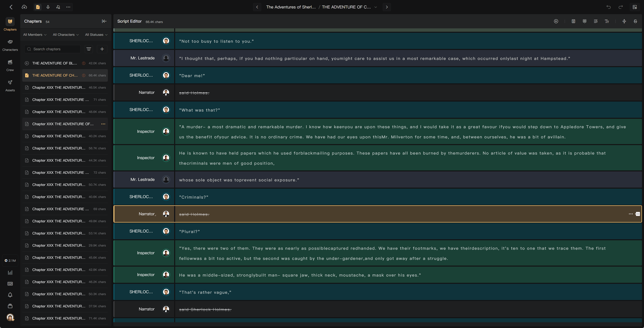Open the notifications bell
Screen dimensions: 644x328
[x=10, y=295]
